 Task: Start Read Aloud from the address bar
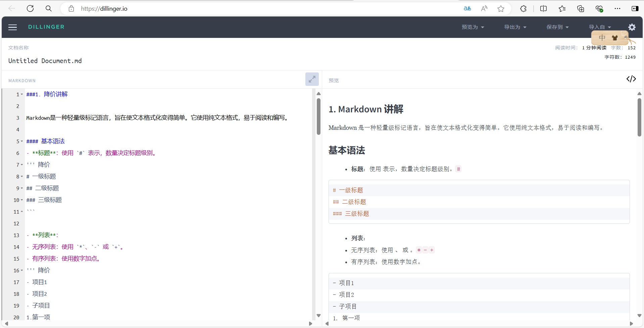(484, 9)
